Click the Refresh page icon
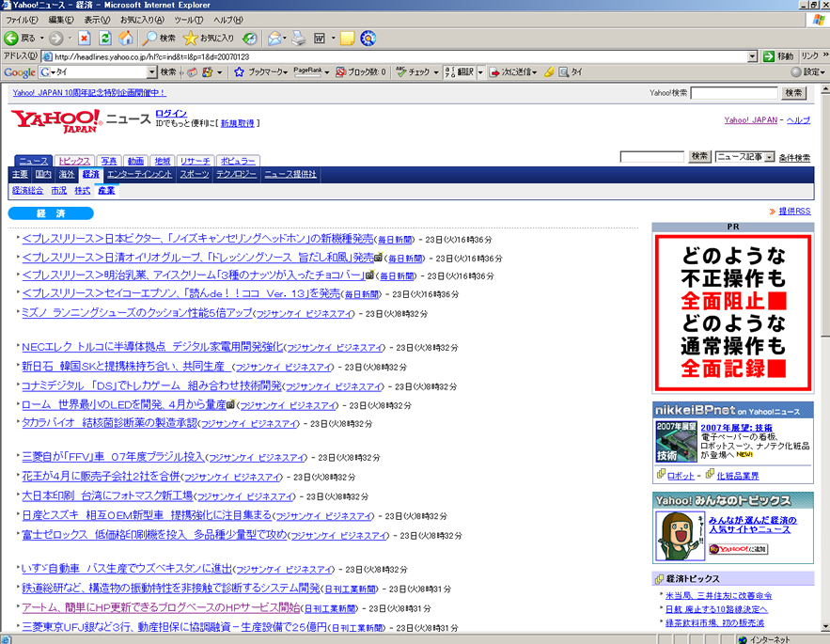Viewport: 830px width, 644px height. (105, 39)
